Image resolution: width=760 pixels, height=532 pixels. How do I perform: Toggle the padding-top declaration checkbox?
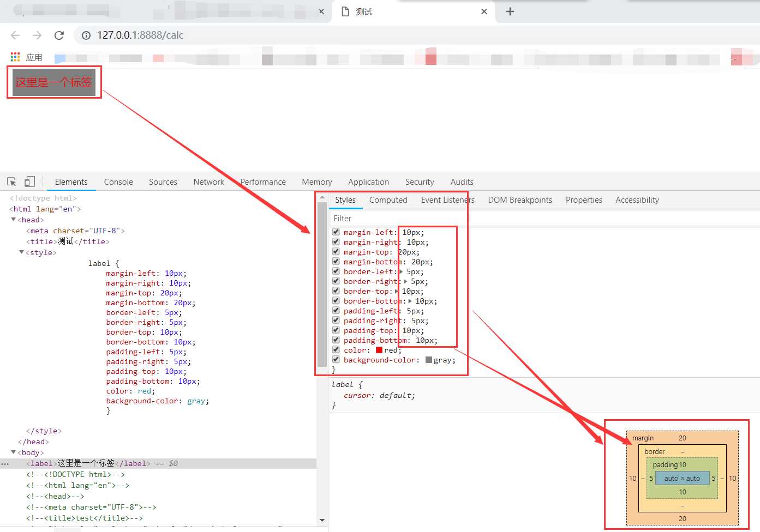[x=336, y=330]
